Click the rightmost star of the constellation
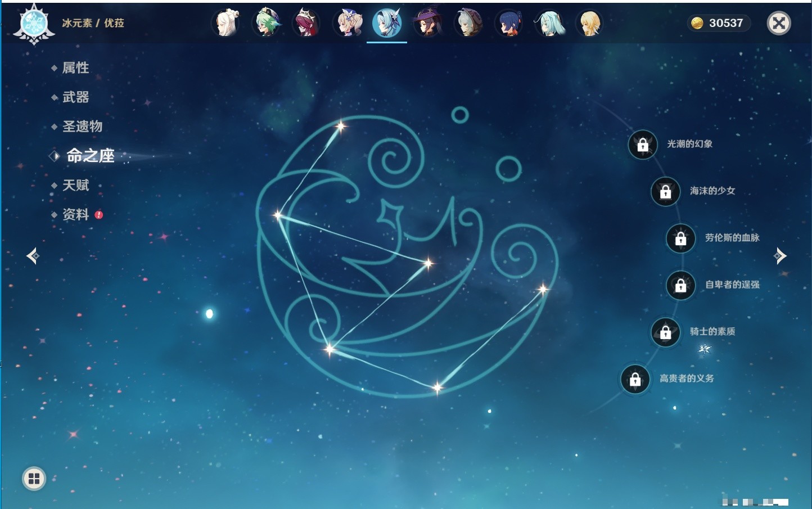The width and height of the screenshot is (812, 509). pos(543,290)
